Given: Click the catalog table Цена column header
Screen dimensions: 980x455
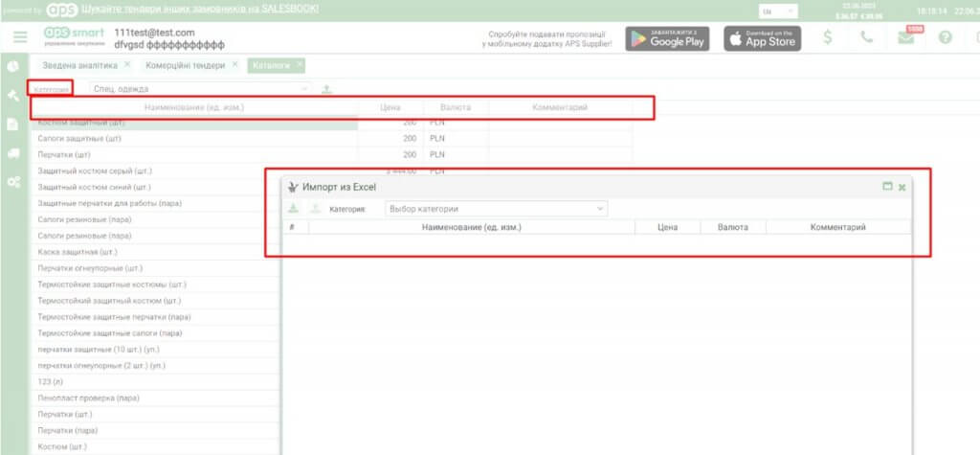Looking at the screenshot, I should [x=390, y=107].
